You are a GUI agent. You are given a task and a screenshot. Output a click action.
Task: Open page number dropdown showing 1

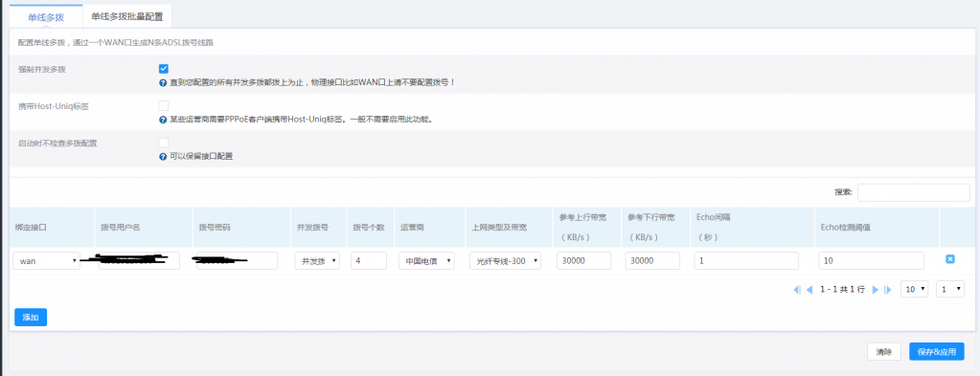[950, 289]
